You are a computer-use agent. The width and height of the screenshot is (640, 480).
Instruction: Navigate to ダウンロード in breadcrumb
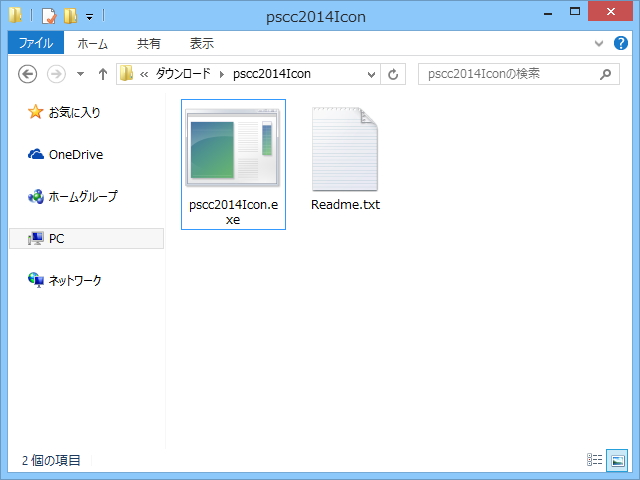(x=183, y=74)
